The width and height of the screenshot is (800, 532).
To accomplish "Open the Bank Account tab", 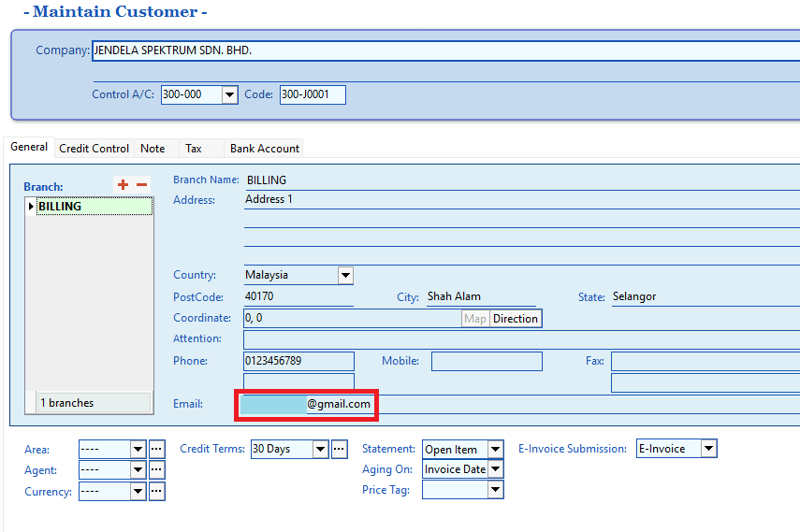I will tap(265, 149).
